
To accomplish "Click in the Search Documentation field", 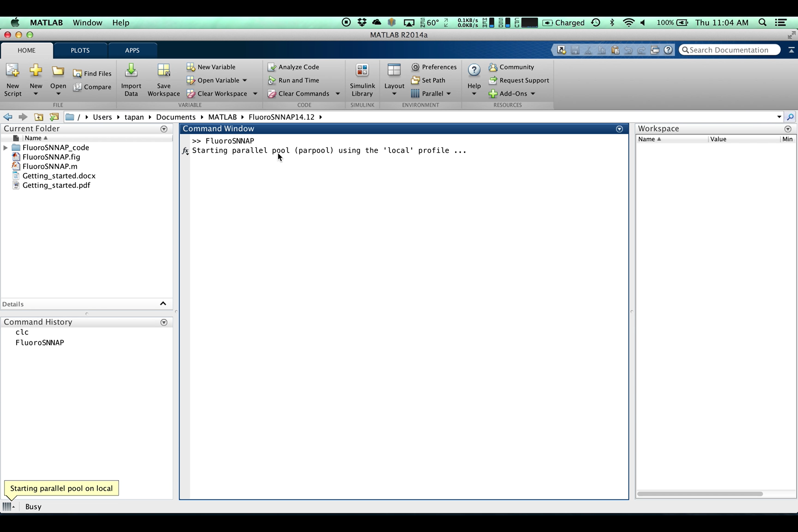I will 729,50.
